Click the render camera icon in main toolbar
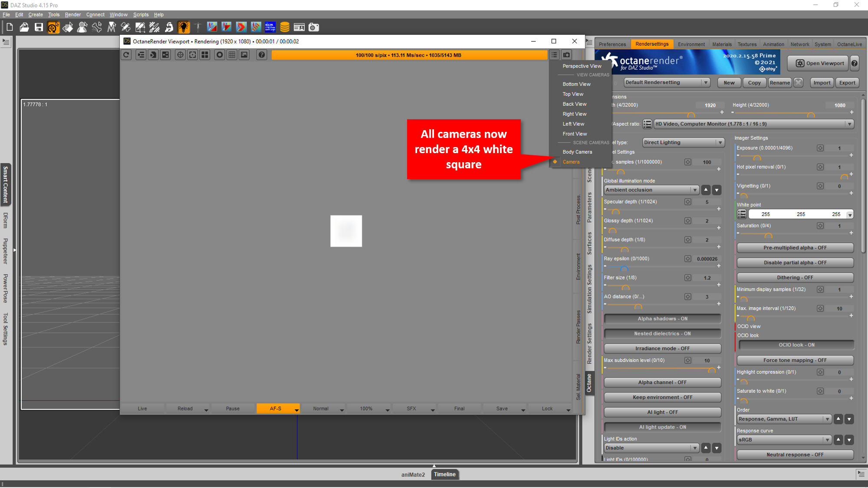Viewport: 868px width, 488px height. (313, 27)
